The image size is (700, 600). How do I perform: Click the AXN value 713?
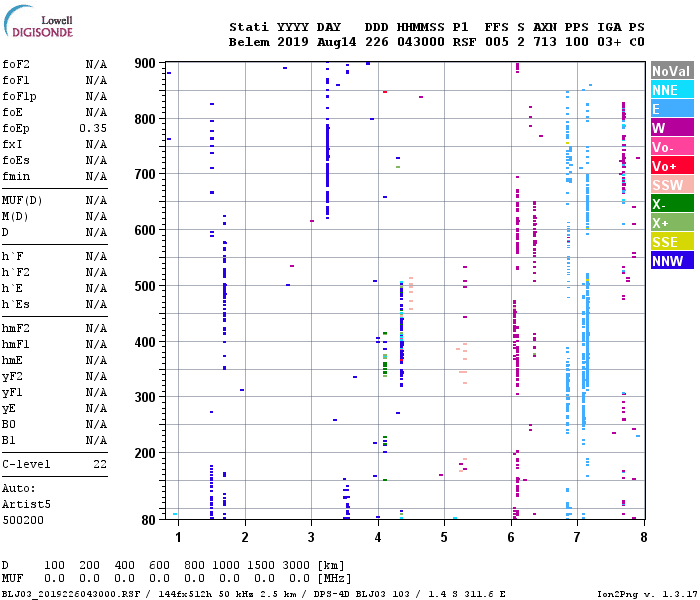tap(545, 42)
